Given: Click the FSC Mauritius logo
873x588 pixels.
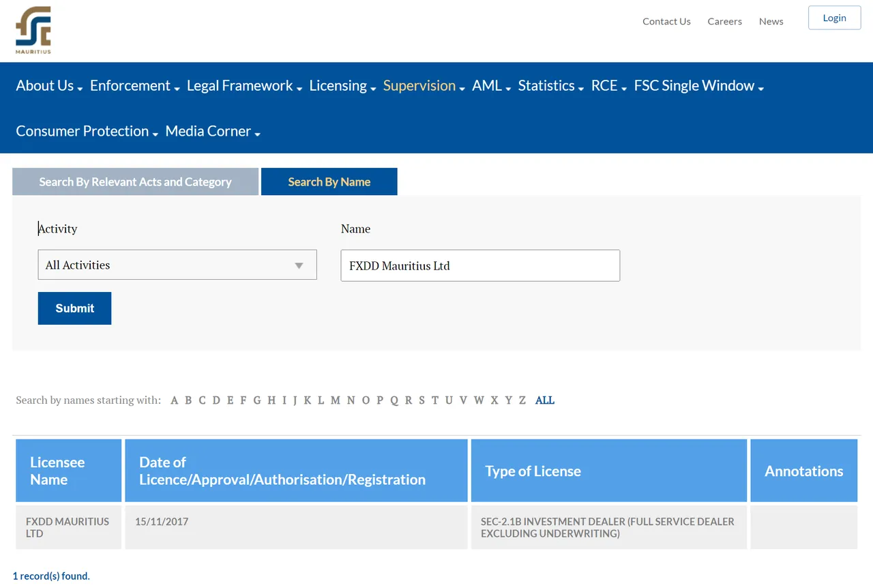Looking at the screenshot, I should click(33, 30).
